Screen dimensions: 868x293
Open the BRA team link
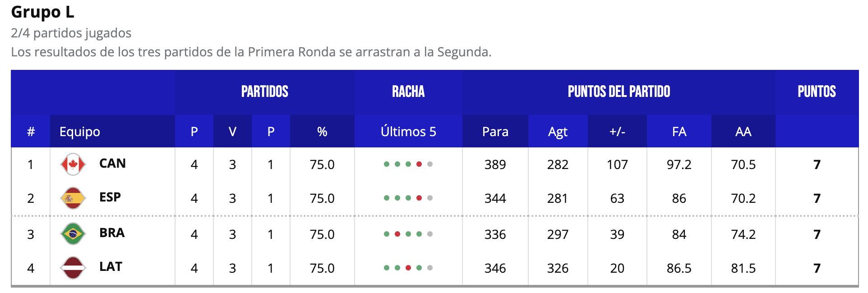coord(112,233)
